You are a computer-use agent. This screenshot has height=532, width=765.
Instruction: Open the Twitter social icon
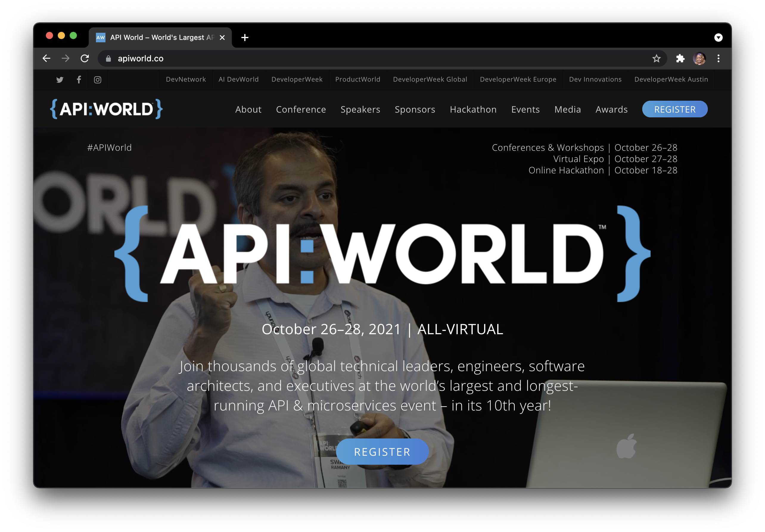(x=60, y=80)
